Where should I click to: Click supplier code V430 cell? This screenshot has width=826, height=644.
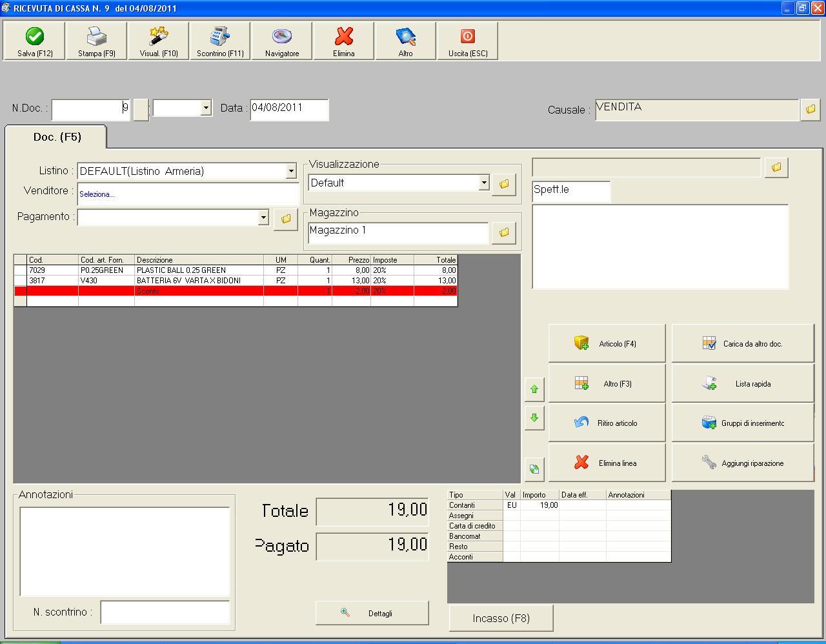point(106,281)
